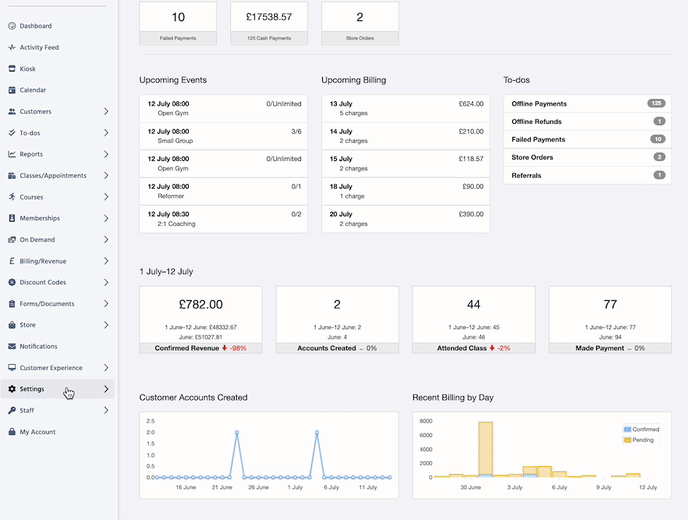This screenshot has height=520, width=688.
Task: Click the Staff key icon
Action: (12, 411)
